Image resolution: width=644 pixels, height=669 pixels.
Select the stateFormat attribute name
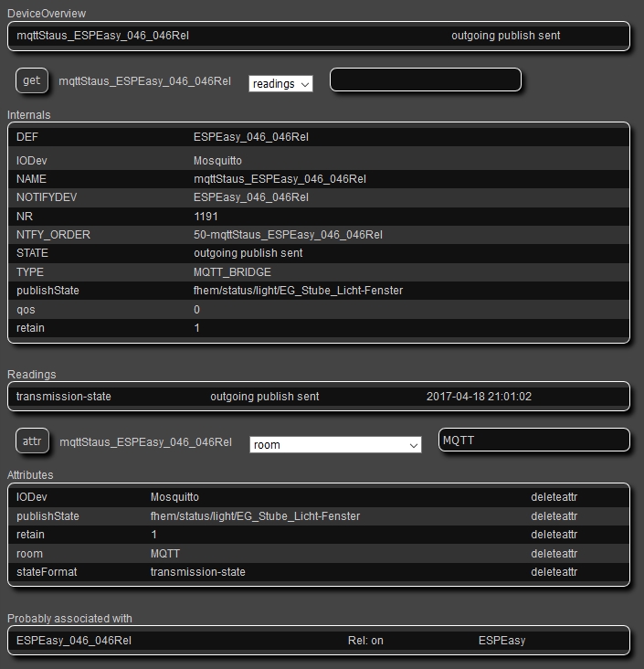47,572
